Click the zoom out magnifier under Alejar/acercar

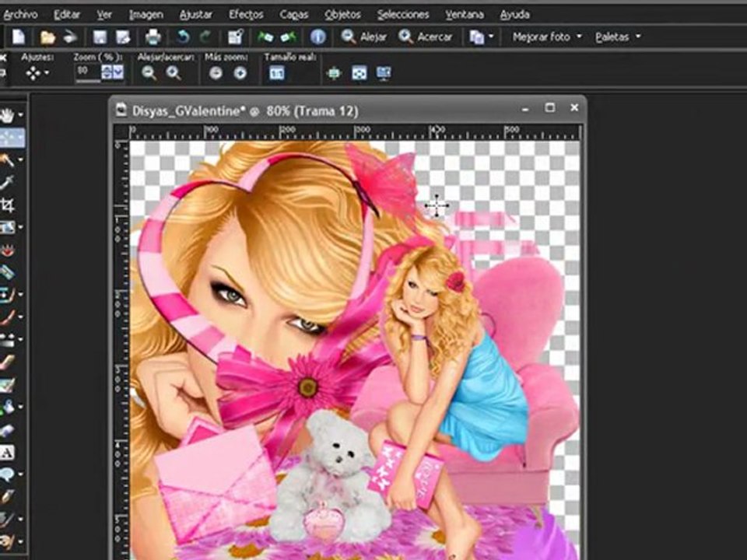click(x=149, y=73)
